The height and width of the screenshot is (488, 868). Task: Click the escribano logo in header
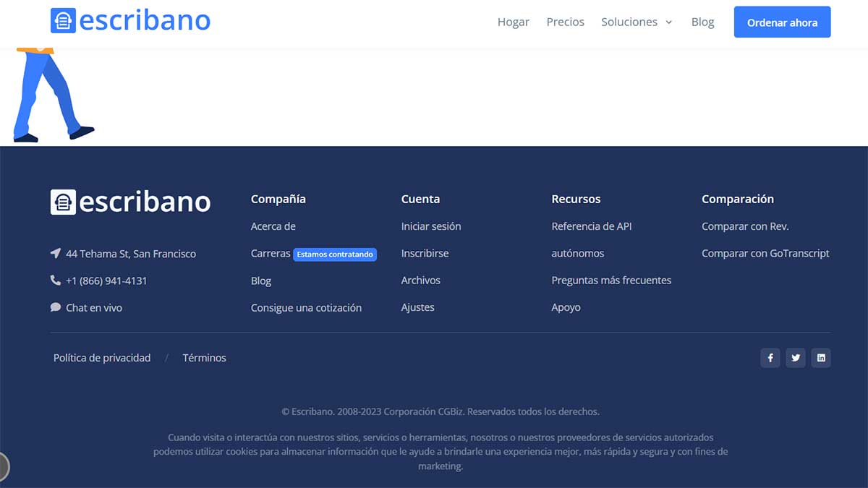tap(130, 21)
